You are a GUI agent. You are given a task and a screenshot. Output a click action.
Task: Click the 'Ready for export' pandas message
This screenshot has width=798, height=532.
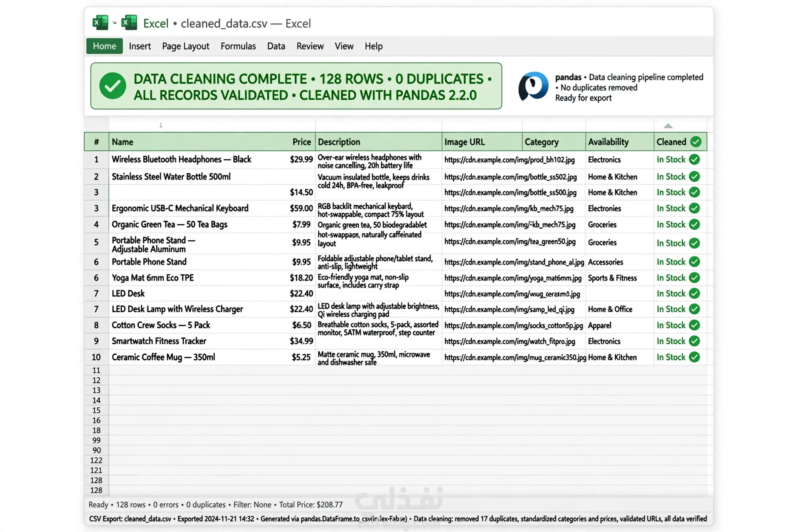[583, 98]
